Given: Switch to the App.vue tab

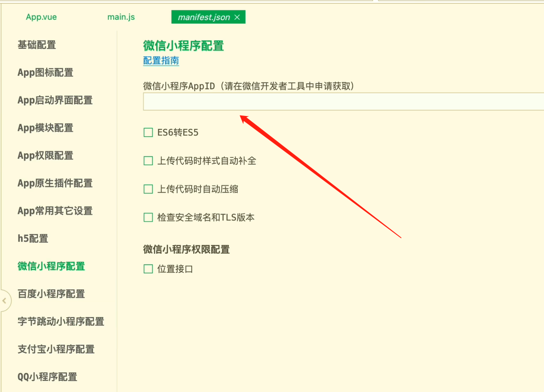Looking at the screenshot, I should 41,17.
